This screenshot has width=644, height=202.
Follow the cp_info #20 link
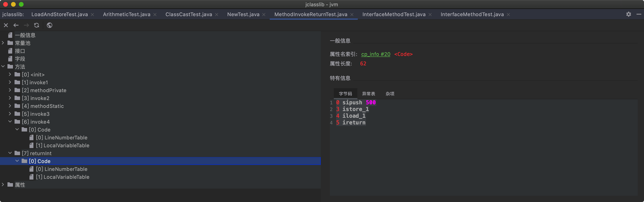(375, 54)
